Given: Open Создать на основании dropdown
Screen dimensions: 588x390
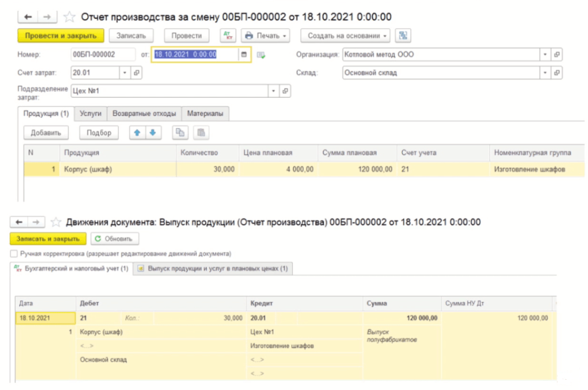Looking at the screenshot, I should pos(345,36).
